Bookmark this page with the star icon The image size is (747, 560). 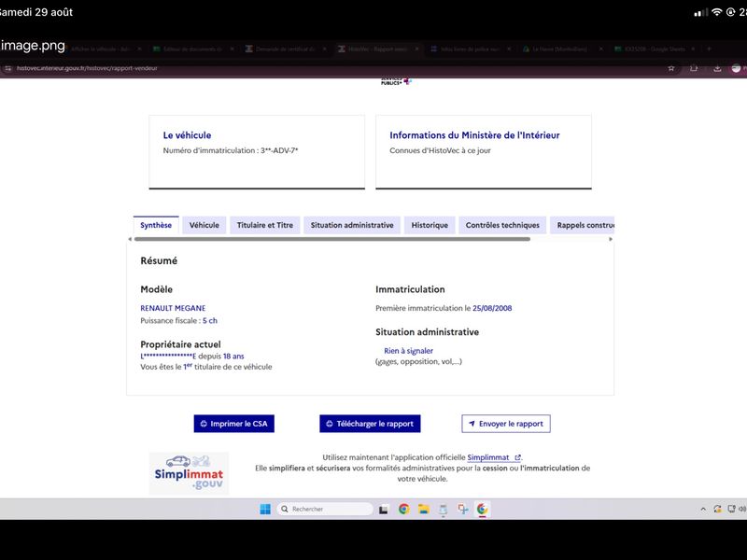671,68
